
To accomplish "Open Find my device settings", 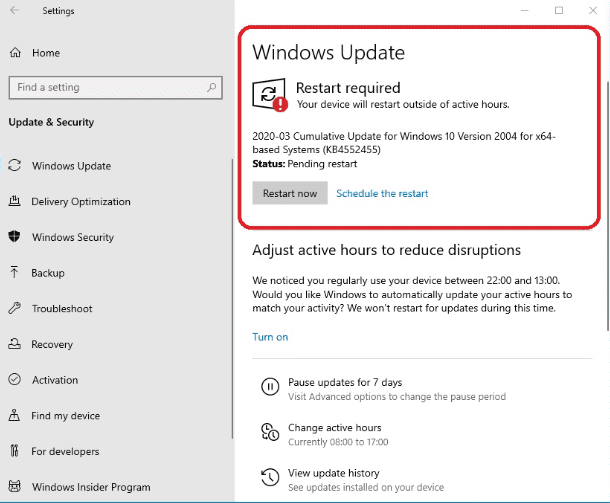I will pos(65,415).
